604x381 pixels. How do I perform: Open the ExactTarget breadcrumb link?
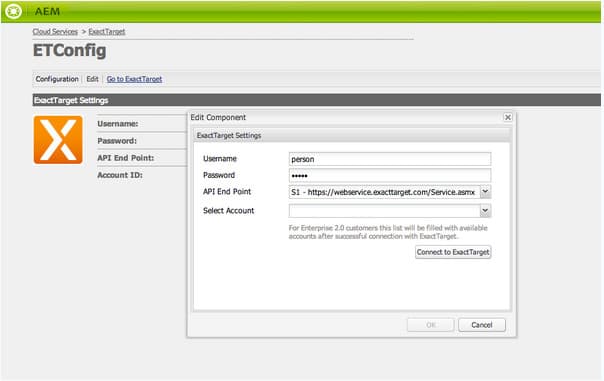107,32
